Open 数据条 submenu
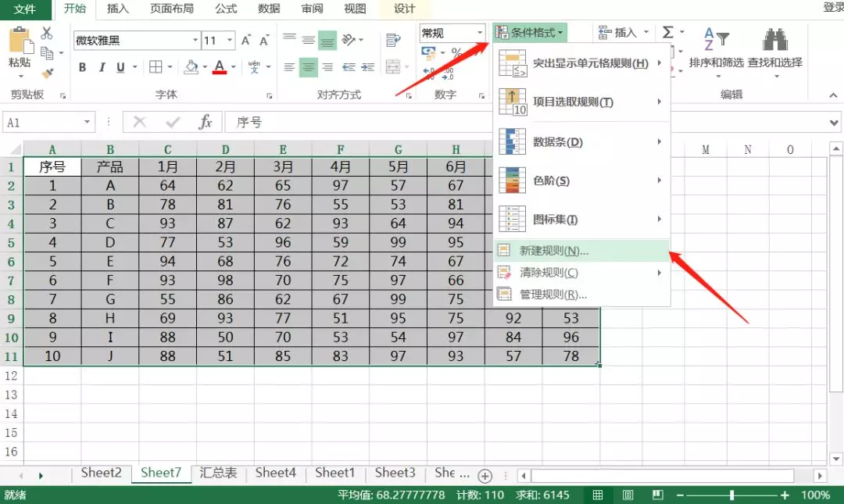 pyautogui.click(x=581, y=142)
